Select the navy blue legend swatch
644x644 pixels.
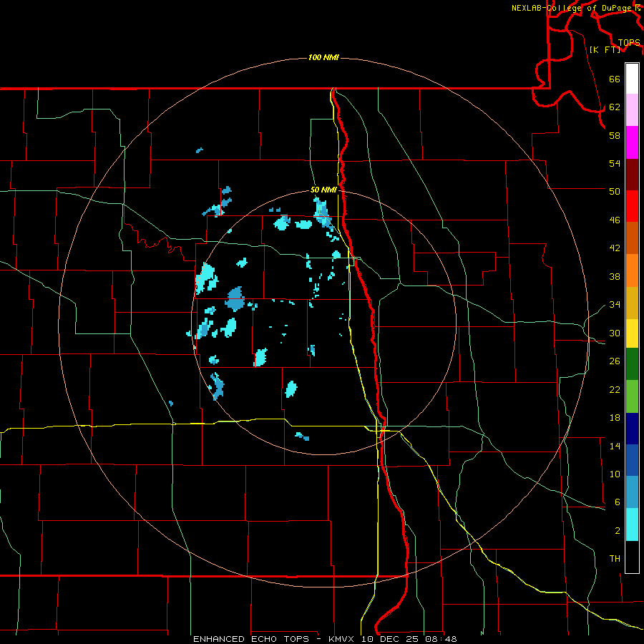click(x=632, y=429)
